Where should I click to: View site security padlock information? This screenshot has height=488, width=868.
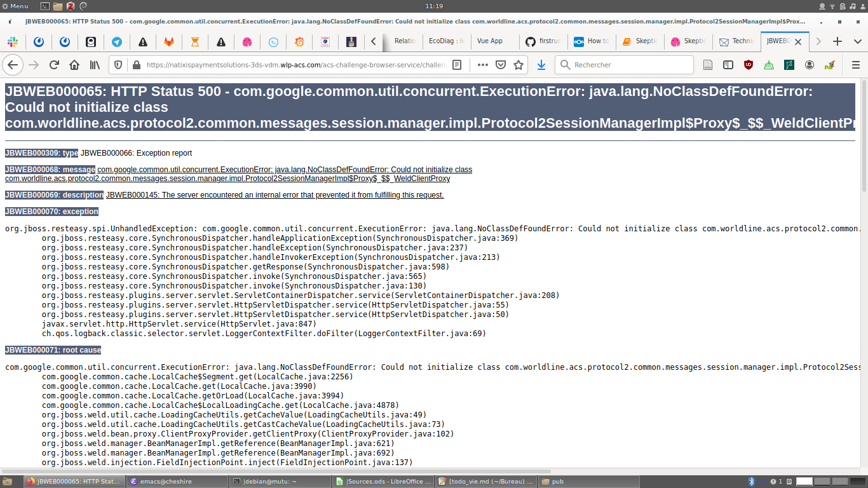[x=135, y=65]
